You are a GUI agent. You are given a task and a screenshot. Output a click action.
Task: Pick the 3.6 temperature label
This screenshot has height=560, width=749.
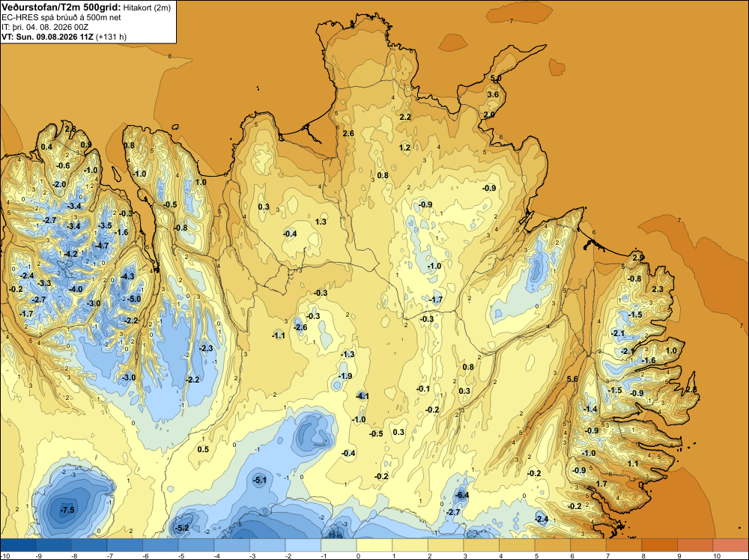pos(493,94)
